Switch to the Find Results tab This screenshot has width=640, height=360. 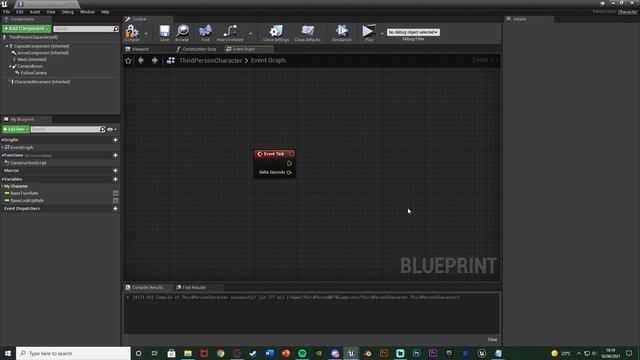[x=194, y=287]
